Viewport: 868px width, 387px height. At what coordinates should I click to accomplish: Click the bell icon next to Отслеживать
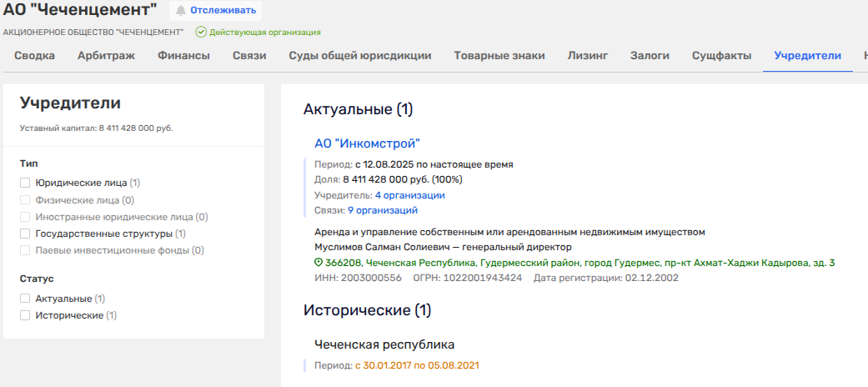coord(181,11)
